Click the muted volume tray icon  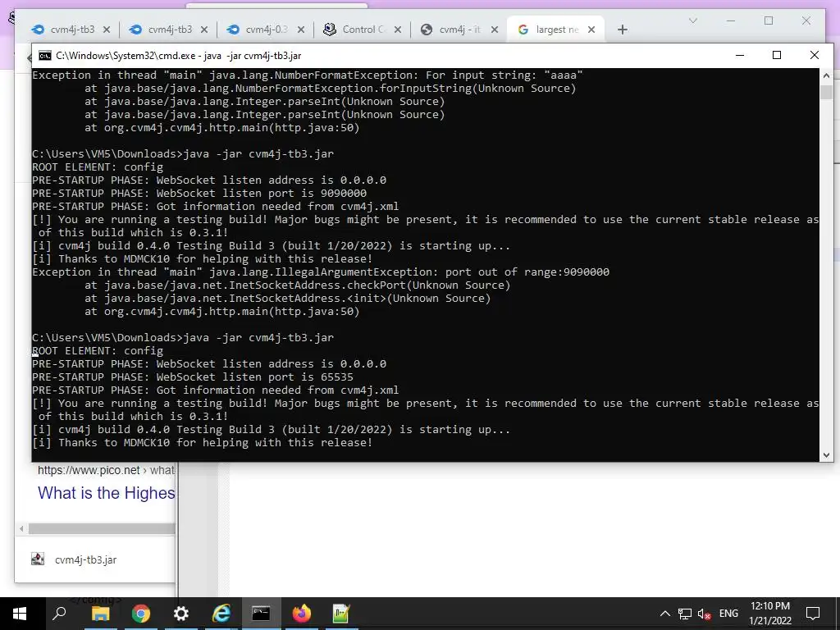tap(704, 614)
